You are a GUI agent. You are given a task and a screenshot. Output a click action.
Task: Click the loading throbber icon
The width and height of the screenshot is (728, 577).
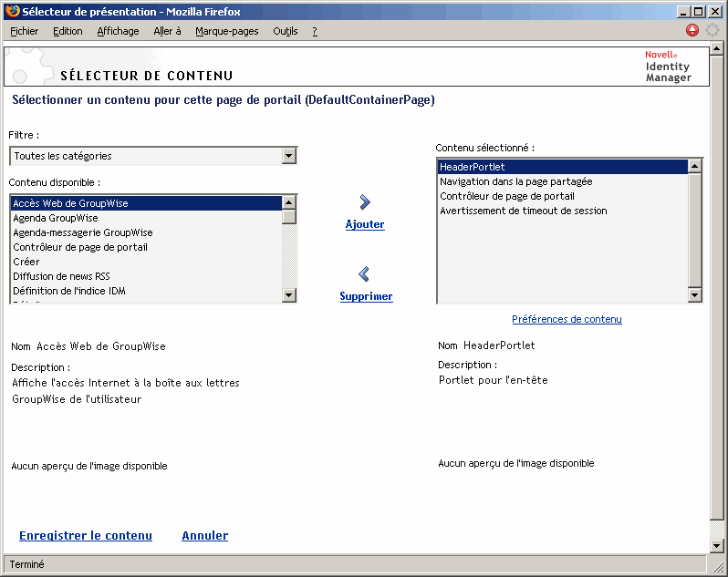click(712, 31)
